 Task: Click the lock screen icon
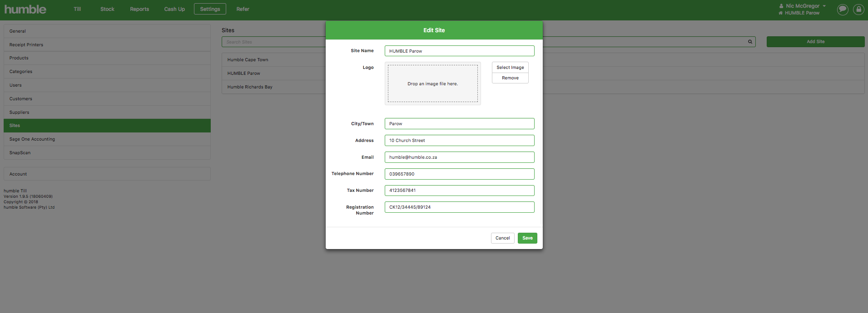[858, 9]
